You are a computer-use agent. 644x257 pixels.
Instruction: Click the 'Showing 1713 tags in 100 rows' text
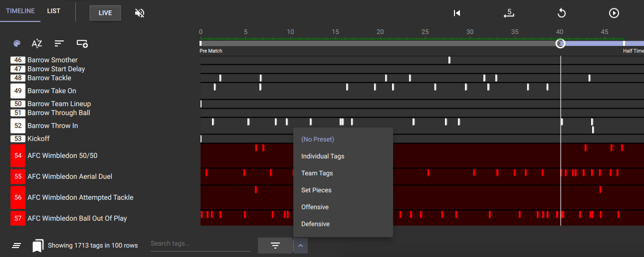point(93,246)
